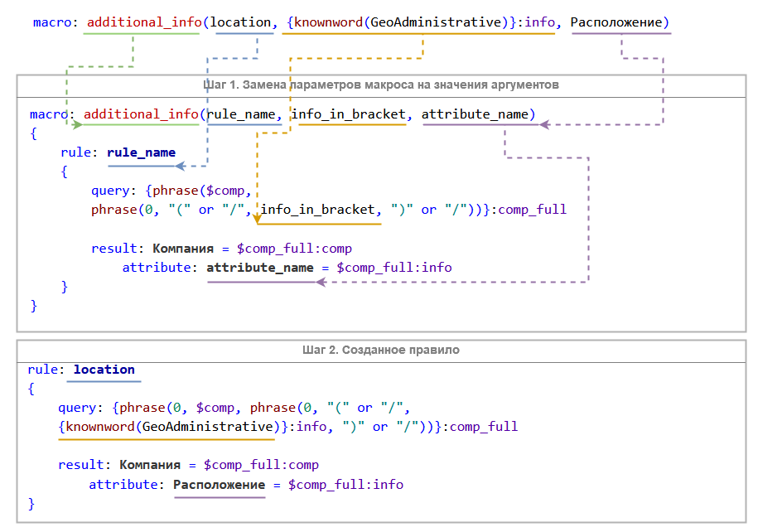Click "attribute_name)" parameter in Step 1 macro signature
This screenshot has width=782, height=532.
click(x=478, y=114)
